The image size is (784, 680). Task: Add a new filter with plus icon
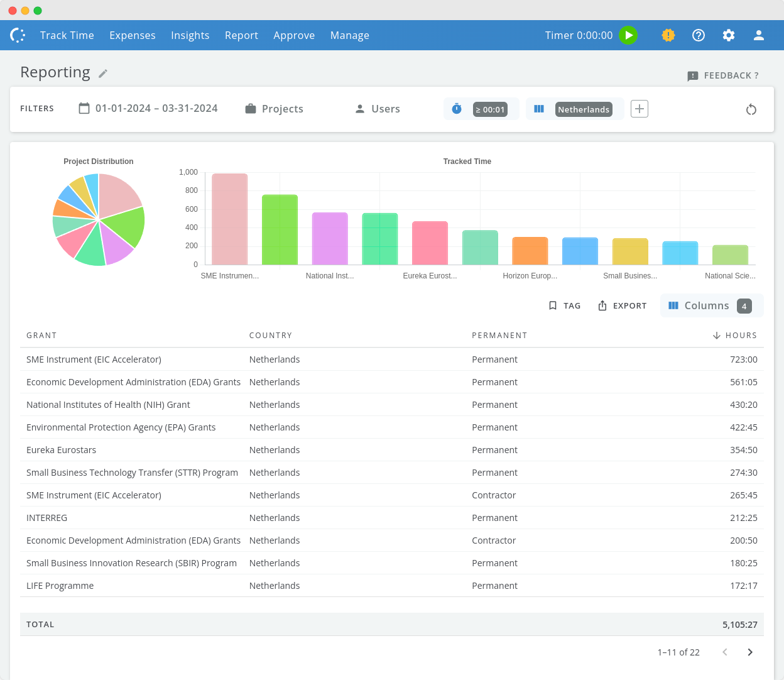639,109
